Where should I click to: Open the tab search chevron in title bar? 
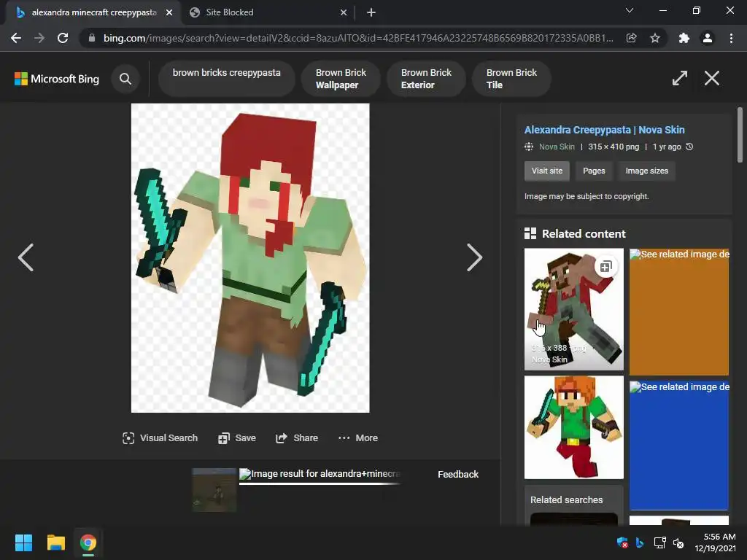click(x=630, y=10)
